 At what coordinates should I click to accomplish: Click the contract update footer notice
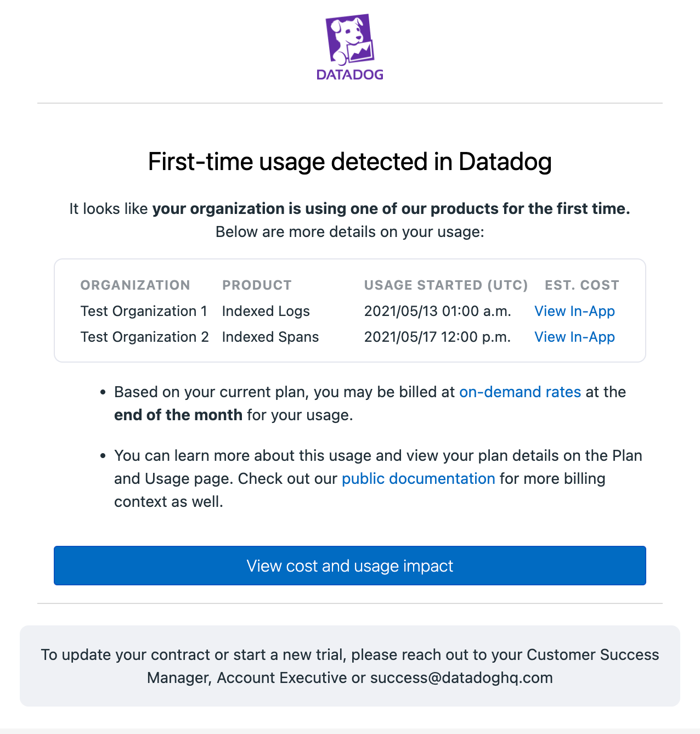point(350,666)
